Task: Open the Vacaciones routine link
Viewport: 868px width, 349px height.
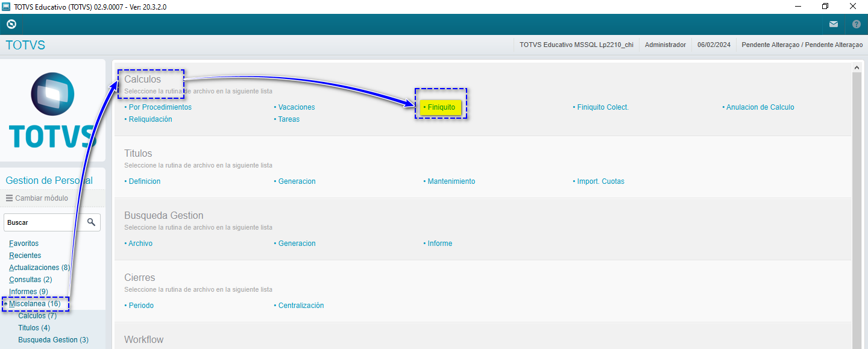Action: click(296, 107)
